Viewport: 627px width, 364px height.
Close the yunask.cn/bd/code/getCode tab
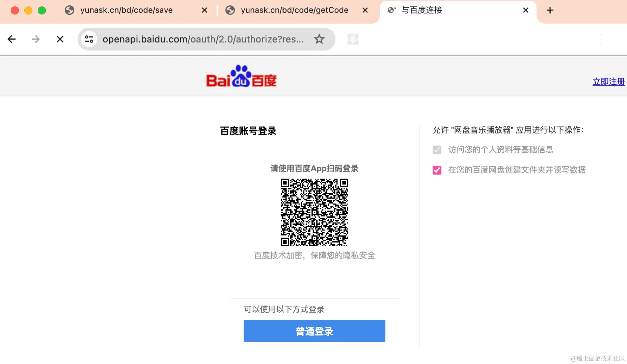tap(365, 10)
